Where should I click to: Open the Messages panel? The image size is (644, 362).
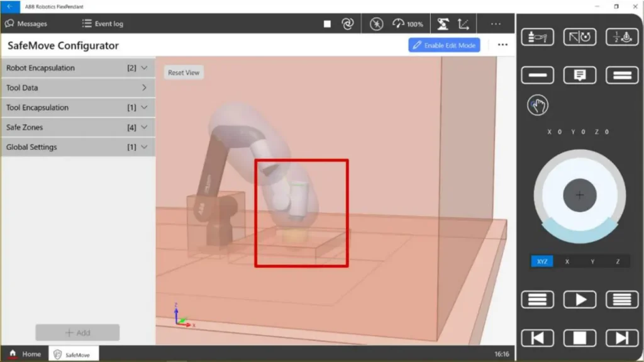[26, 23]
